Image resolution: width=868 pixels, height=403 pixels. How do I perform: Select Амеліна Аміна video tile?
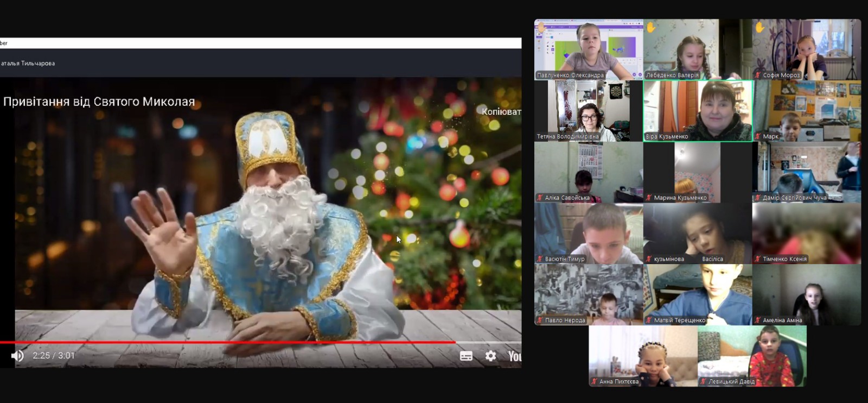tap(807, 295)
